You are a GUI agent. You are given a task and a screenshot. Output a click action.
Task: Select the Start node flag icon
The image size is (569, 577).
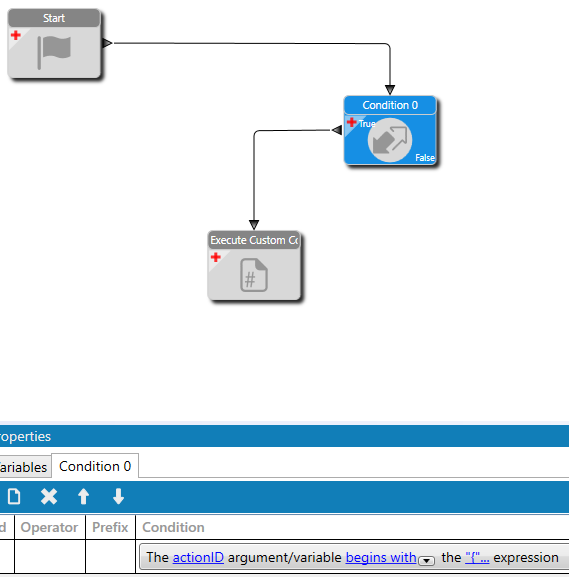54,53
